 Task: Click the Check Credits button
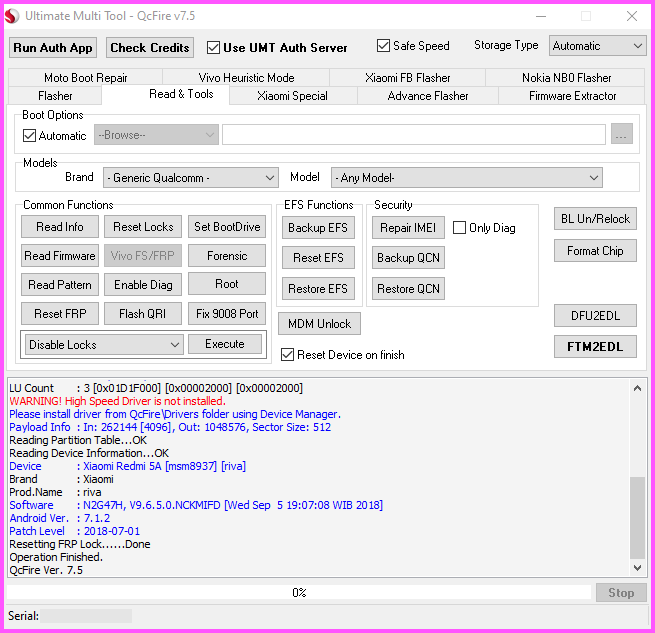coord(150,48)
